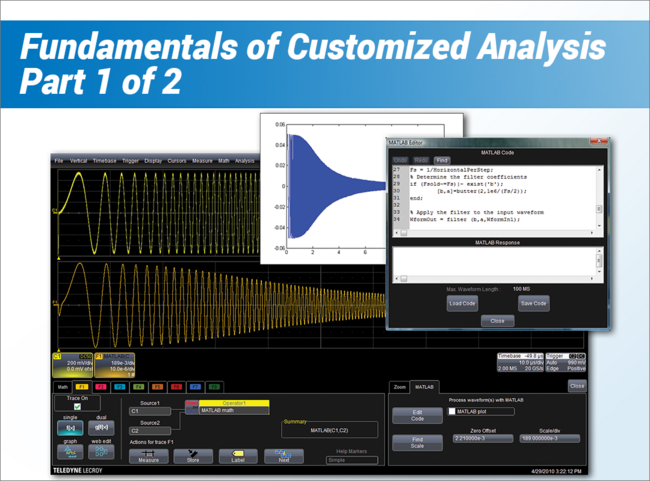Open the Trigger menu
Screen dimensions: 650x481
coord(131,160)
